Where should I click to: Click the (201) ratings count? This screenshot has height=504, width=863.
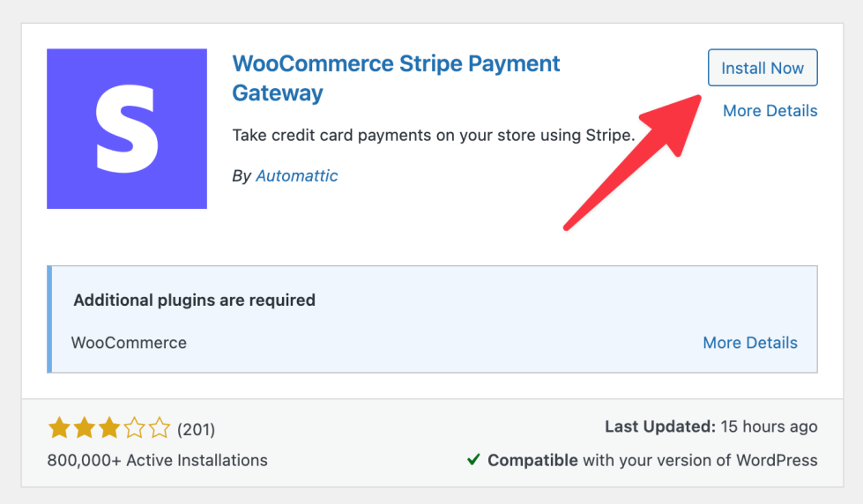click(x=196, y=430)
